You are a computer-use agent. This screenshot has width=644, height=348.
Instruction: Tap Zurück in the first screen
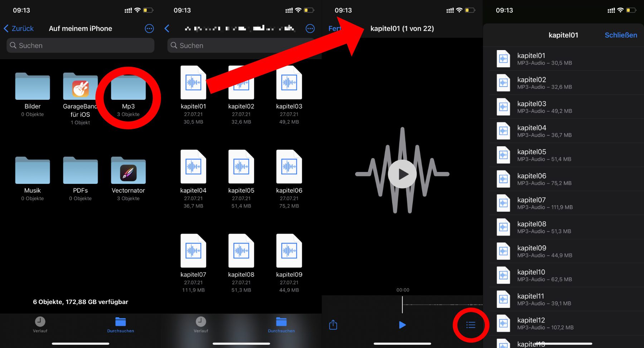point(19,28)
